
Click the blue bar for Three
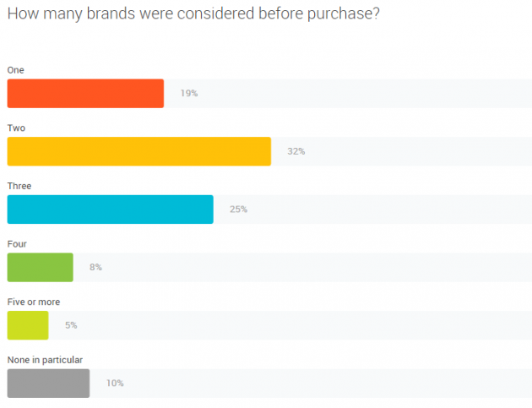[110, 209]
